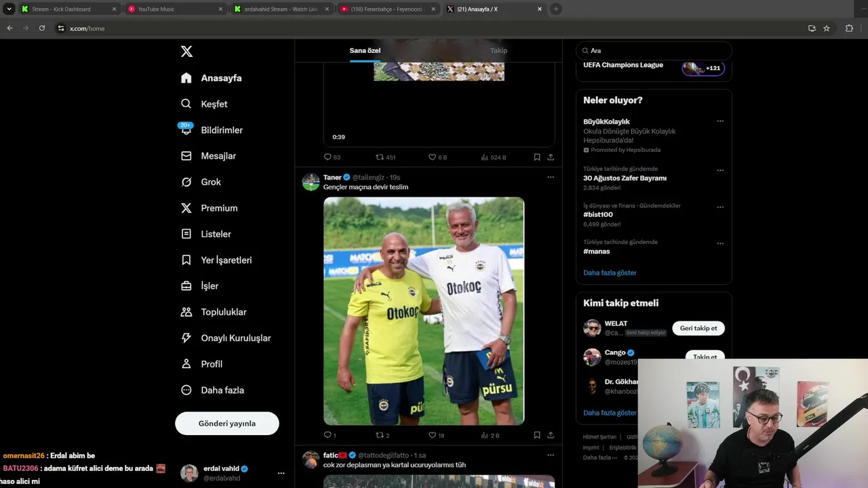This screenshot has width=868, height=488.
Task: Open Onaylı Kuruluşlar page
Action: pos(225,338)
